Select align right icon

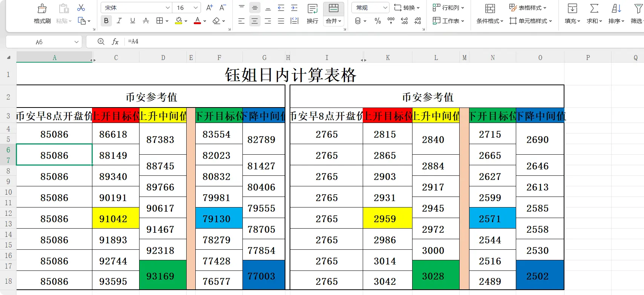268,21
